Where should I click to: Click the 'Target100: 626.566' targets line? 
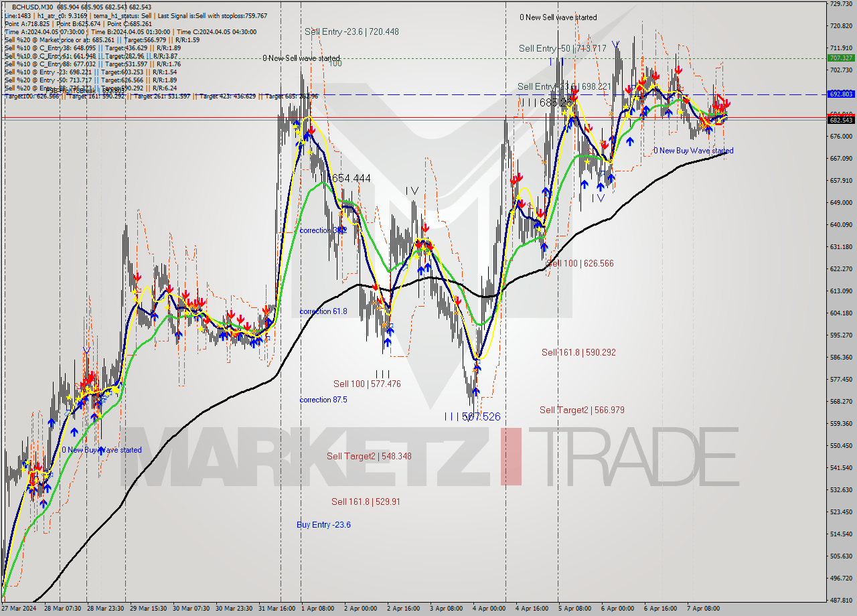pyautogui.click(x=161, y=96)
